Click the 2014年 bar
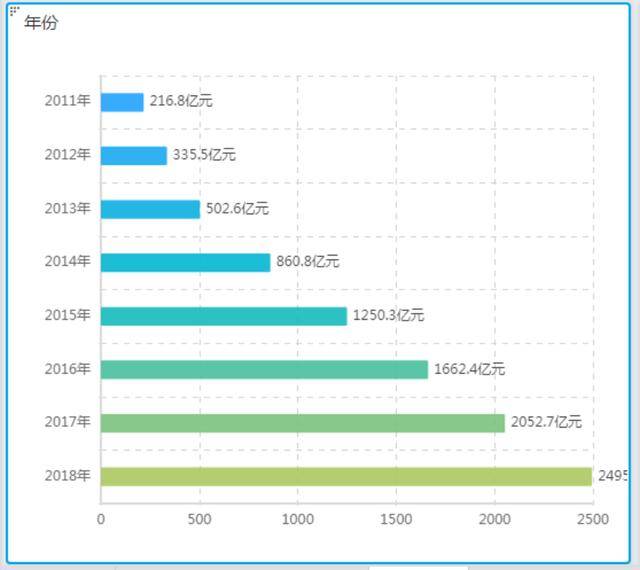This screenshot has height=570, width=640. [x=185, y=263]
